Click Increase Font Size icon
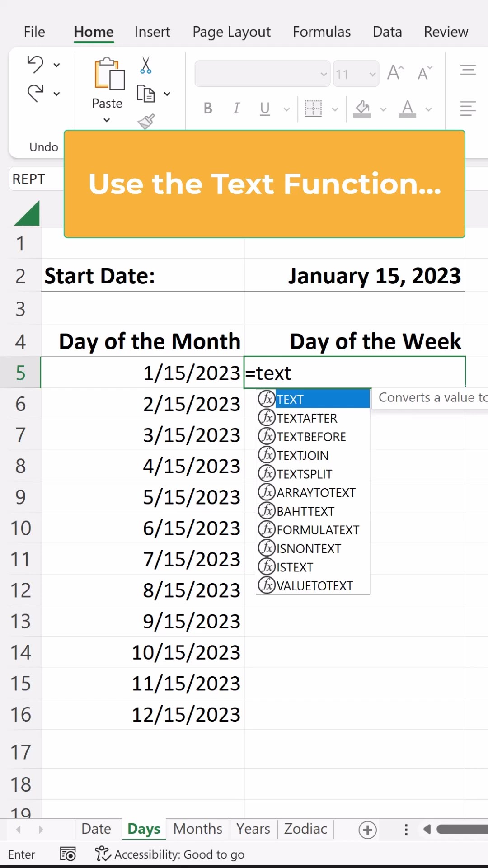Image resolution: width=488 pixels, height=868 pixels. point(395,73)
